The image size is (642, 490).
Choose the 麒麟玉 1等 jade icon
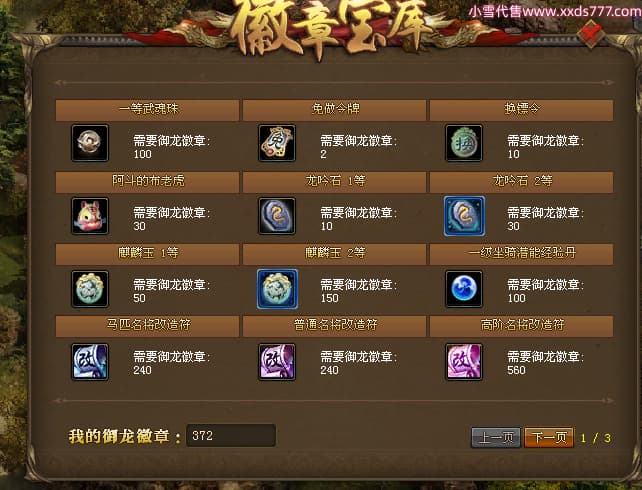click(90, 289)
